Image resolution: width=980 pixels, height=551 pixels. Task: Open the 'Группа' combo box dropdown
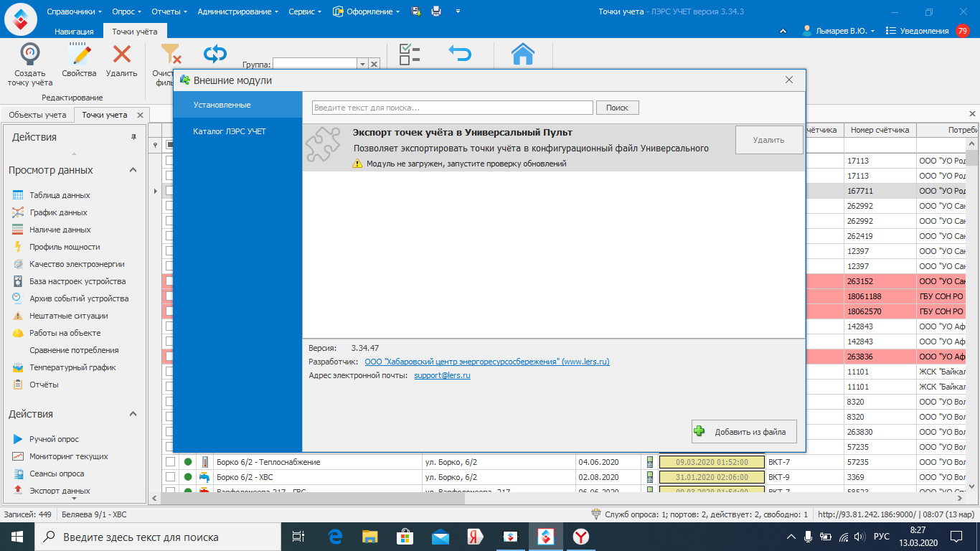(x=362, y=65)
